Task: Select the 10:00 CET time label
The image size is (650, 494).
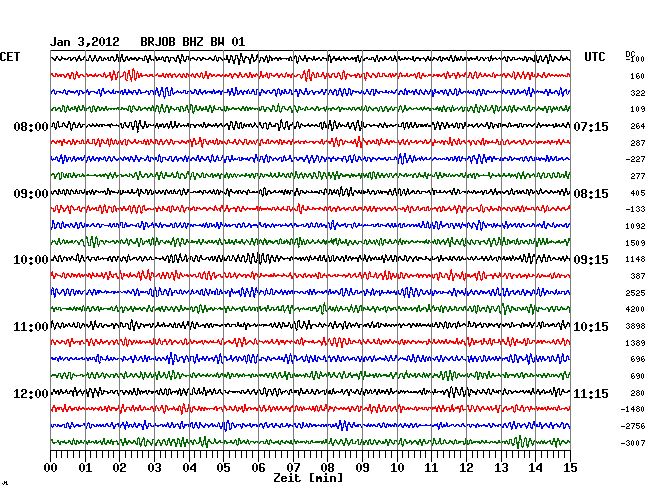Action: click(x=31, y=260)
